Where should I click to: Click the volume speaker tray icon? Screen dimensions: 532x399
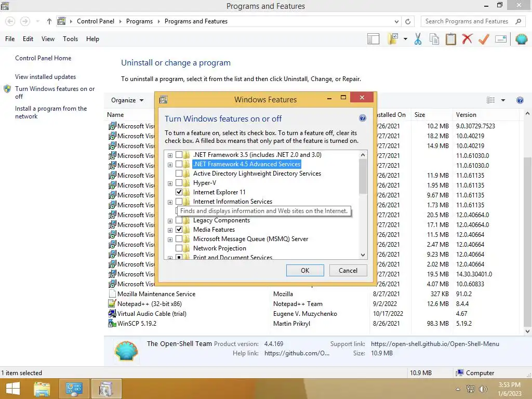(483, 389)
